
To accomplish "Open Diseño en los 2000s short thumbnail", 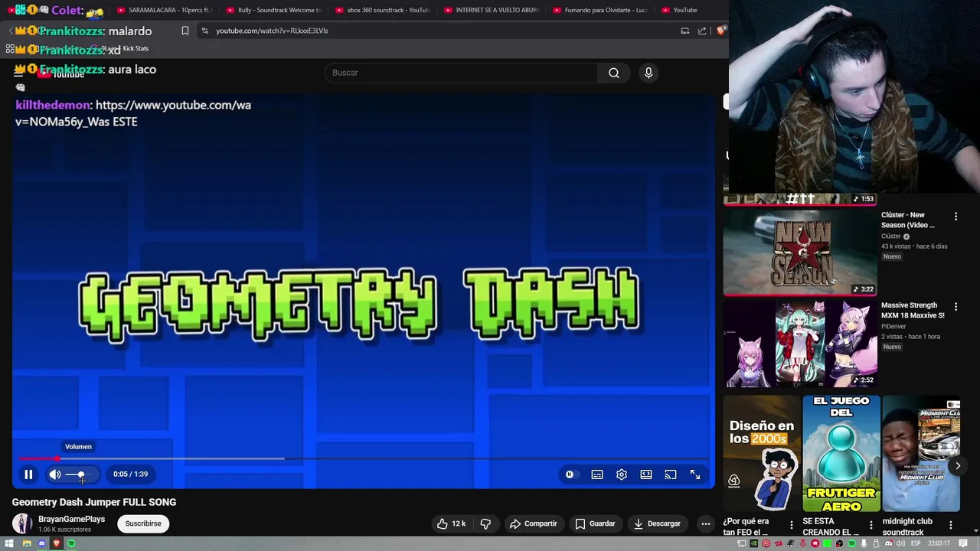I will click(x=761, y=453).
